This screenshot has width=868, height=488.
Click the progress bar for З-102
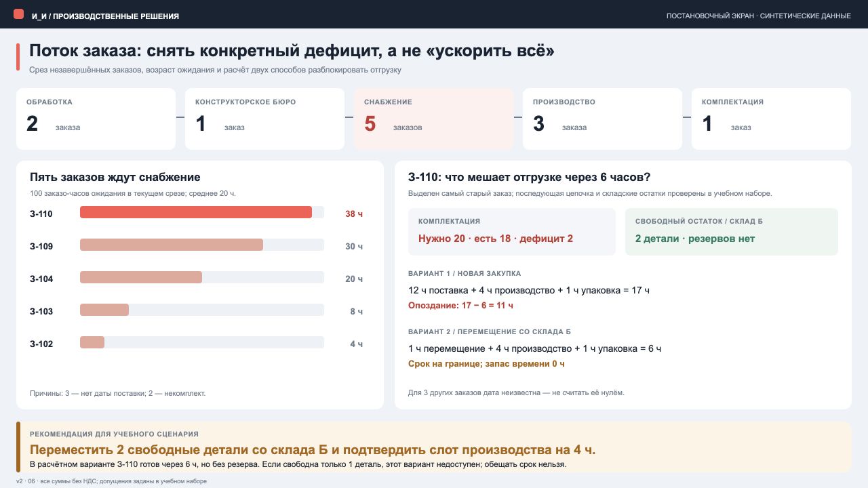(92, 342)
